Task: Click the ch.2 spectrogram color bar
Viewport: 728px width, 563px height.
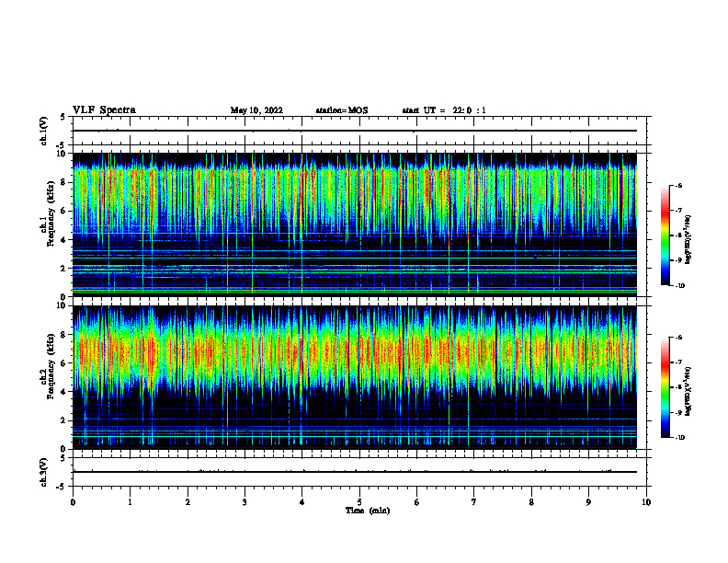Action: coord(665,387)
